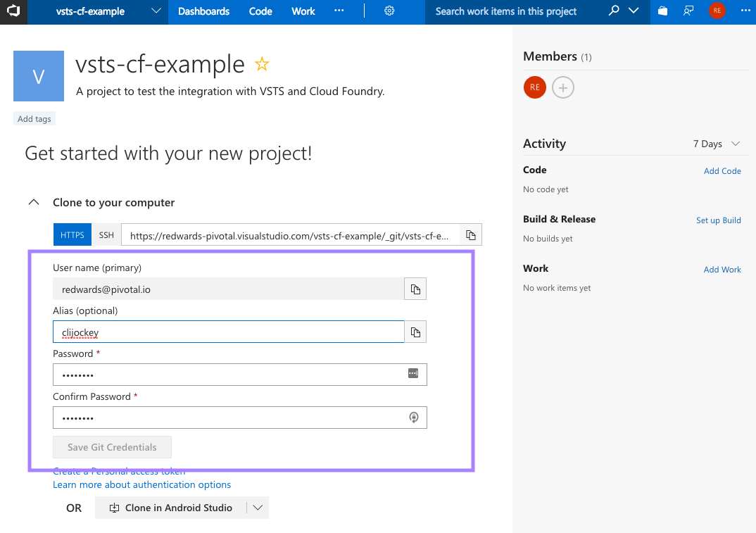756x533 pixels.
Task: Select HTTPS clone protocol
Action: coord(73,235)
